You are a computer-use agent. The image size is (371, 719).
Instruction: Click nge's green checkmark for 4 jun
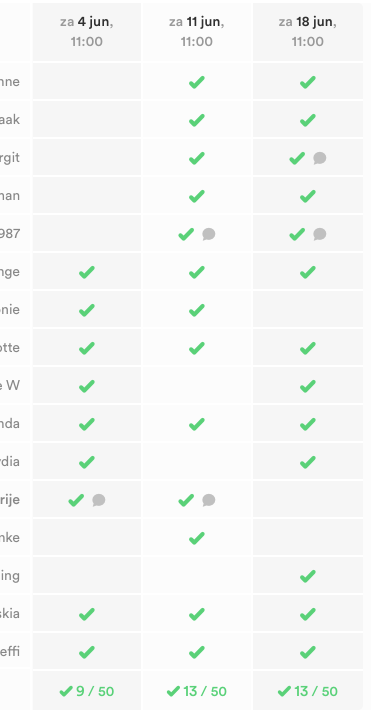87,272
